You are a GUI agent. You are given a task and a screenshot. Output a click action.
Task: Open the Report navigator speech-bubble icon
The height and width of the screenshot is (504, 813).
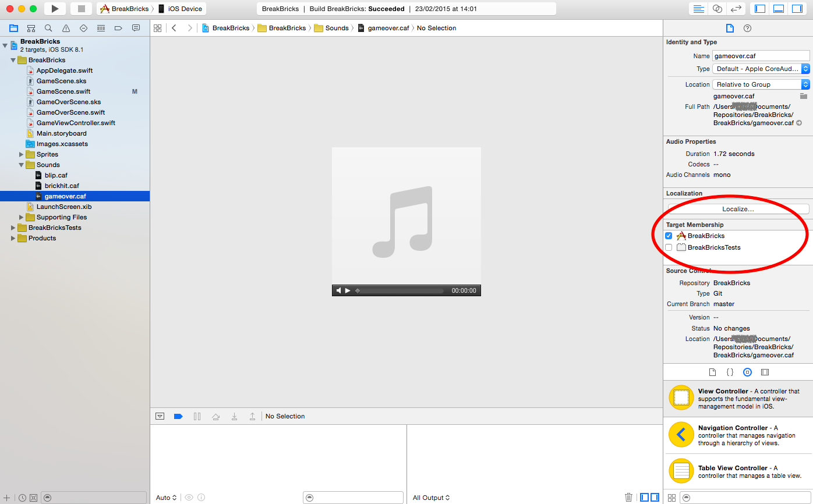pos(136,28)
